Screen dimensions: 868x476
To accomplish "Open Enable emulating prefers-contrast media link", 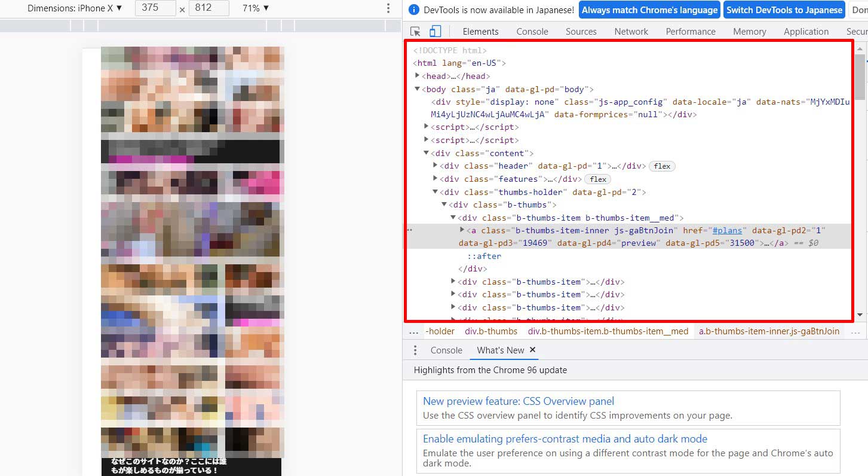I will point(565,439).
